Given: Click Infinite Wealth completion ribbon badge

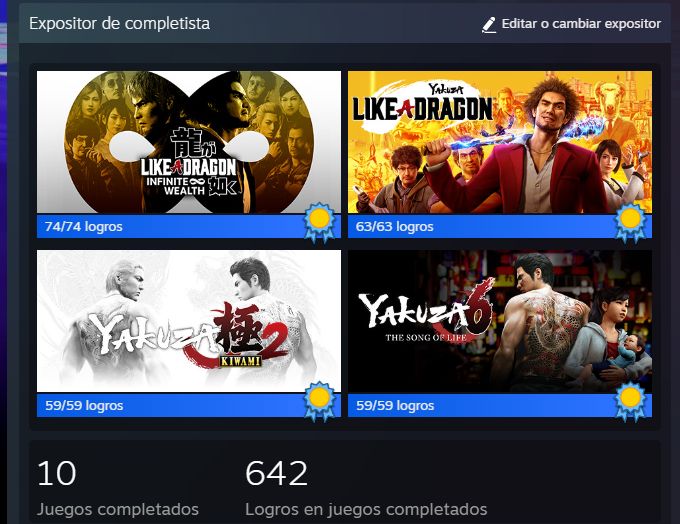Looking at the screenshot, I should tap(320, 223).
